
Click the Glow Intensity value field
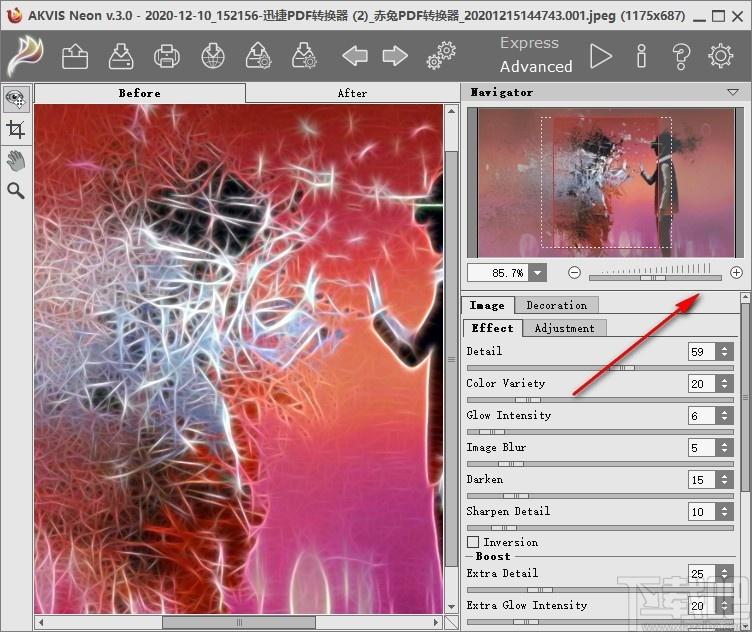point(701,416)
